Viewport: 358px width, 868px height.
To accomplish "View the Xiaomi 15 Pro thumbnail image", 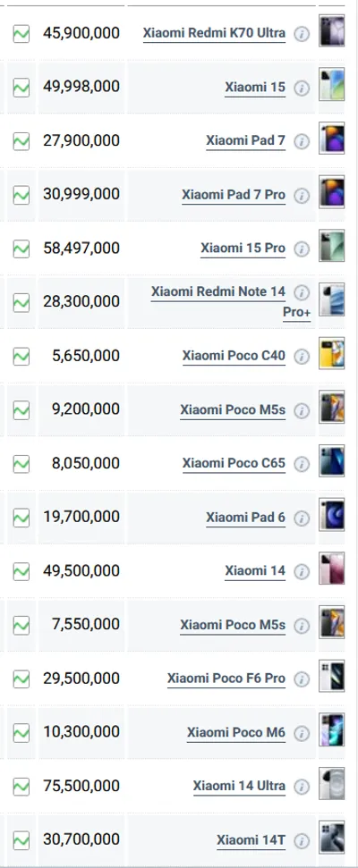I will point(331,246).
